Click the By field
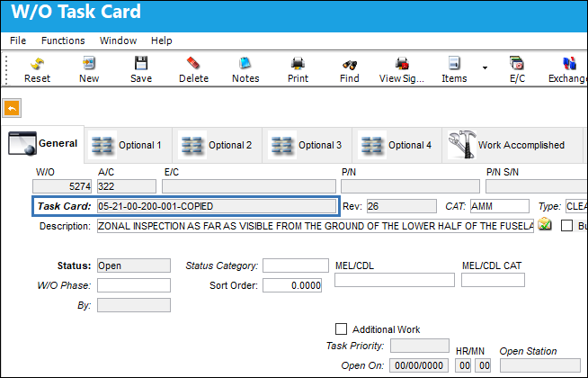This screenshot has width=588, height=378. [134, 305]
